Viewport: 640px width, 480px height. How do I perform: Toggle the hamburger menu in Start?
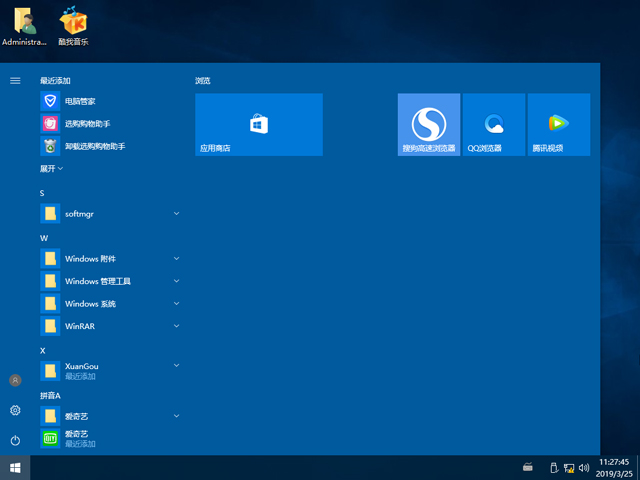coord(15,80)
